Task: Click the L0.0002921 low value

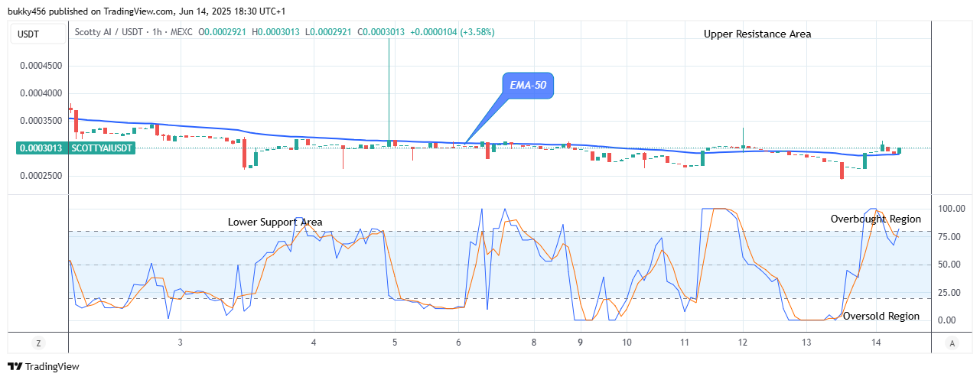Action: coord(330,32)
